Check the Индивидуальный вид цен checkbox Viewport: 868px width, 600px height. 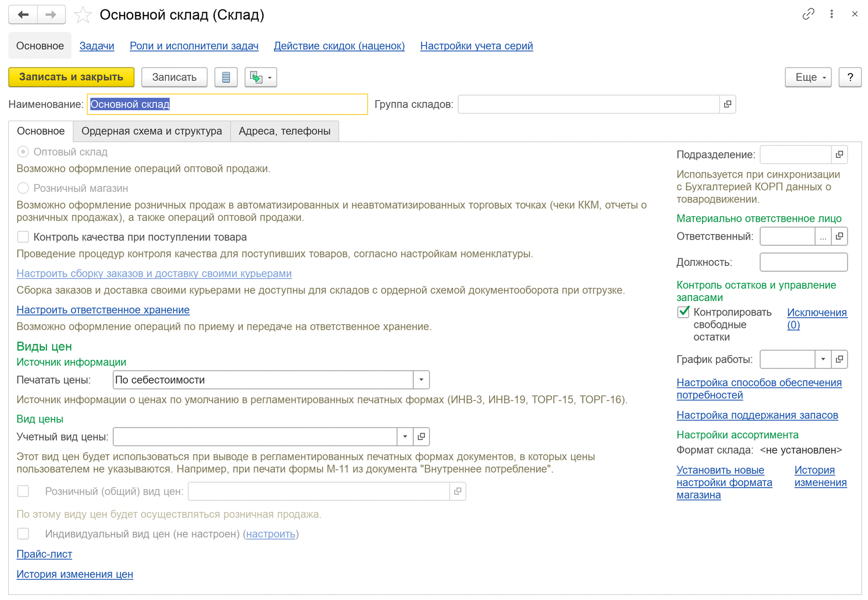point(23,534)
